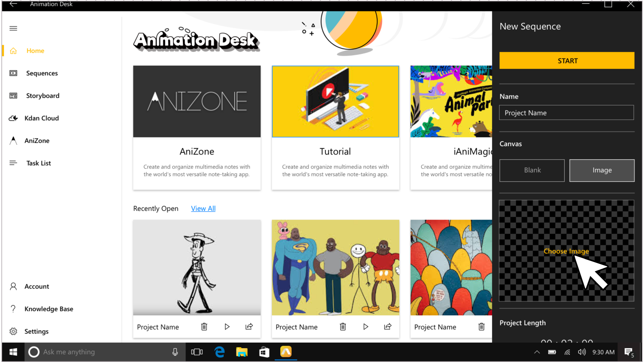Screen dimensions: 644x362
Task: Play the superhero cartoon project
Action: [366, 327]
